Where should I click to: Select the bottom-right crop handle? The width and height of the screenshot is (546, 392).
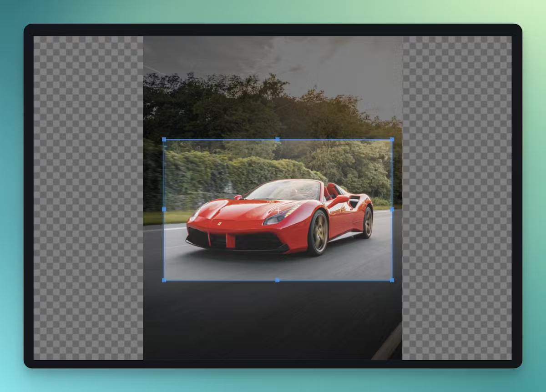pyautogui.click(x=392, y=280)
